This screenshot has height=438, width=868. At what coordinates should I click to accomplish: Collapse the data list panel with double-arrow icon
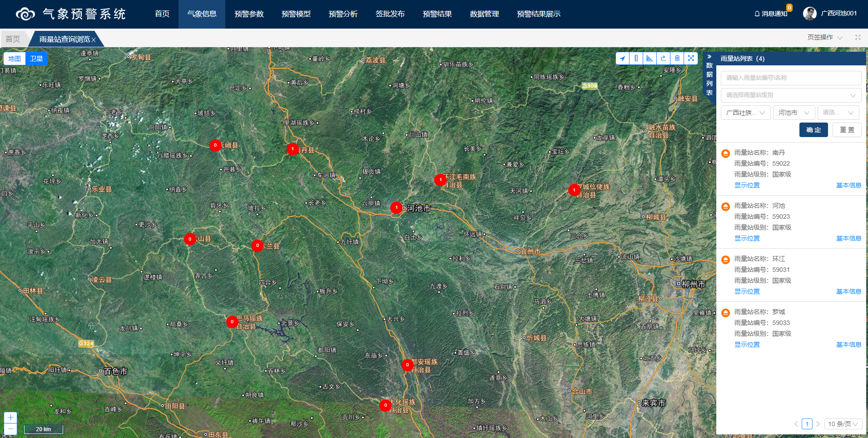pyautogui.click(x=709, y=57)
